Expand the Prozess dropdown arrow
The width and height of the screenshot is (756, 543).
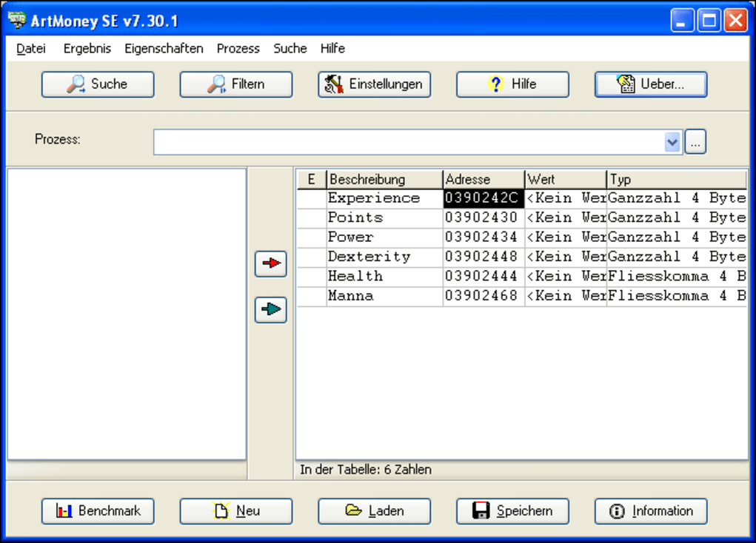(672, 142)
